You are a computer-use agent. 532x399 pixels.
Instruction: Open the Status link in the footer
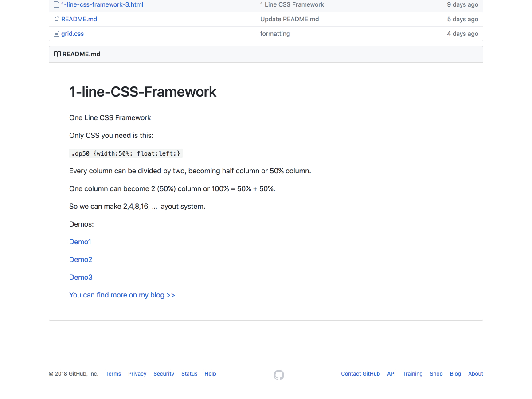[x=189, y=374]
